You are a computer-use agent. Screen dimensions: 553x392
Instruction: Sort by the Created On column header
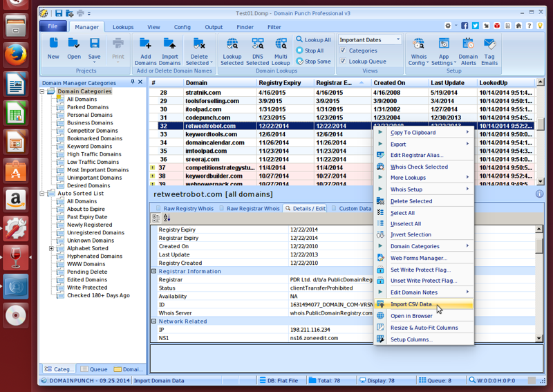(400, 82)
